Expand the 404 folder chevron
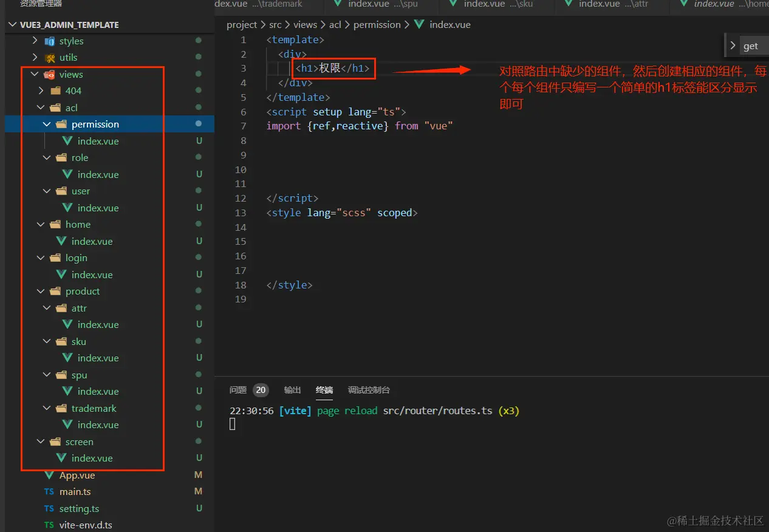 pyautogui.click(x=41, y=90)
